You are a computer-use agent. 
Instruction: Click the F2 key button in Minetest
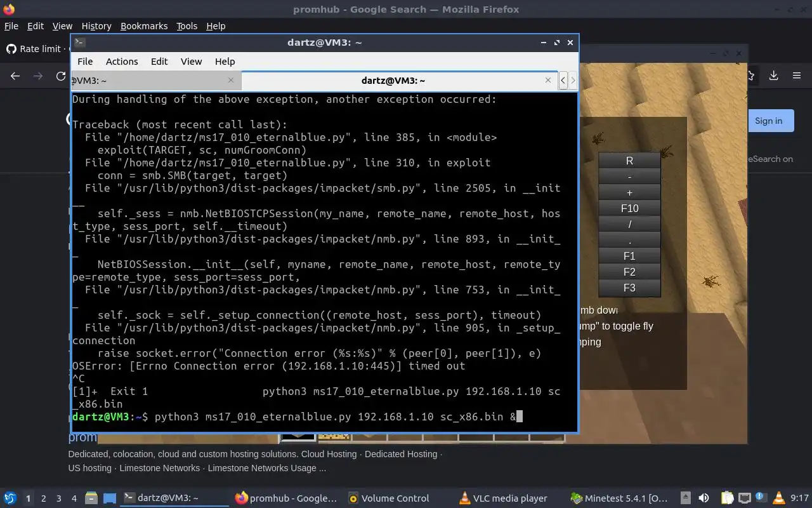coord(629,272)
